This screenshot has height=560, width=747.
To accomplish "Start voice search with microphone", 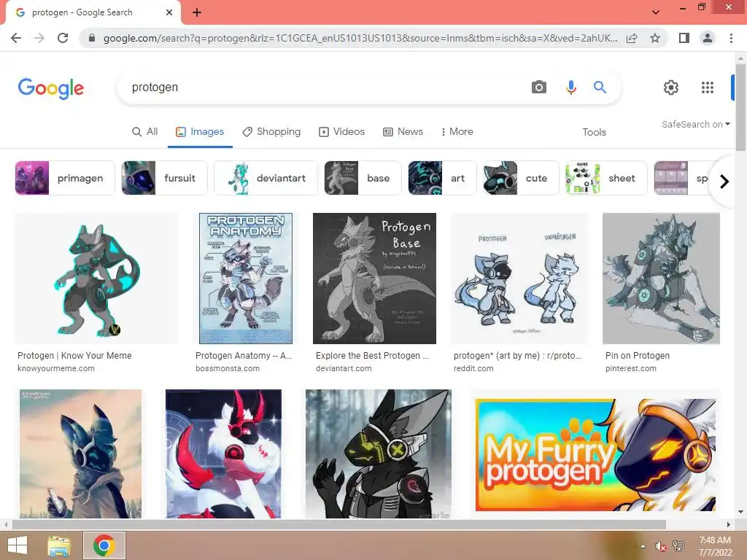I will coord(570,87).
